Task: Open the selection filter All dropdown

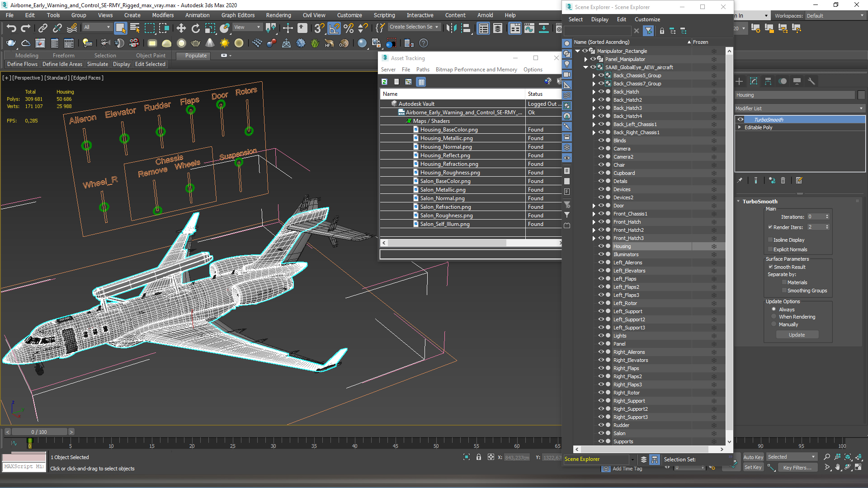Action: (97, 27)
